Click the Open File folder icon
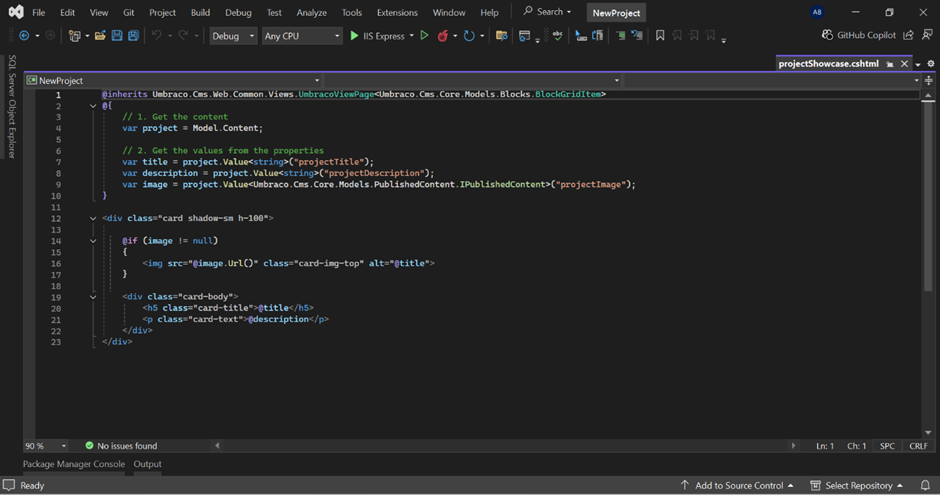 [100, 36]
